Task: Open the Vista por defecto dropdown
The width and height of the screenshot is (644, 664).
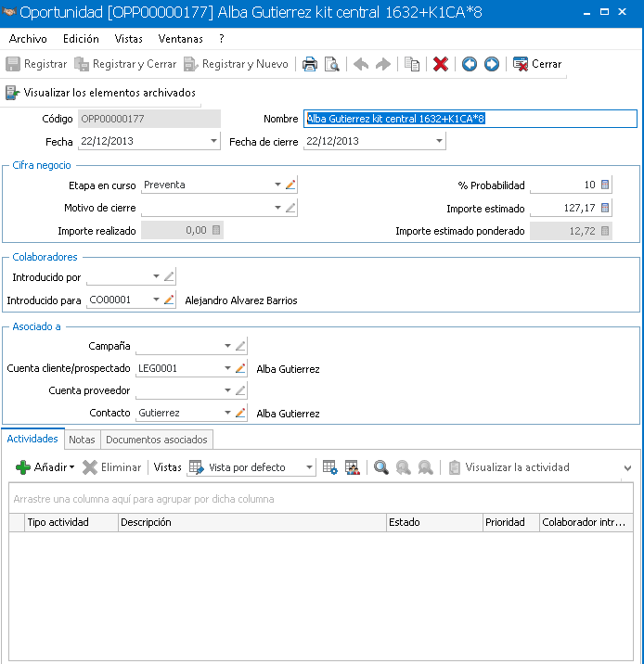Action: coord(309,467)
